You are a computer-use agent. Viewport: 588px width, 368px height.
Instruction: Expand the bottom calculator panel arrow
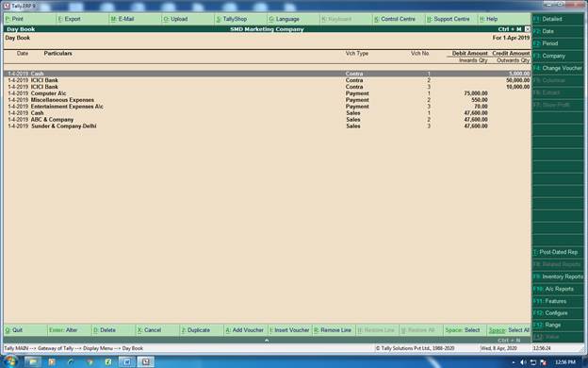coord(267,340)
